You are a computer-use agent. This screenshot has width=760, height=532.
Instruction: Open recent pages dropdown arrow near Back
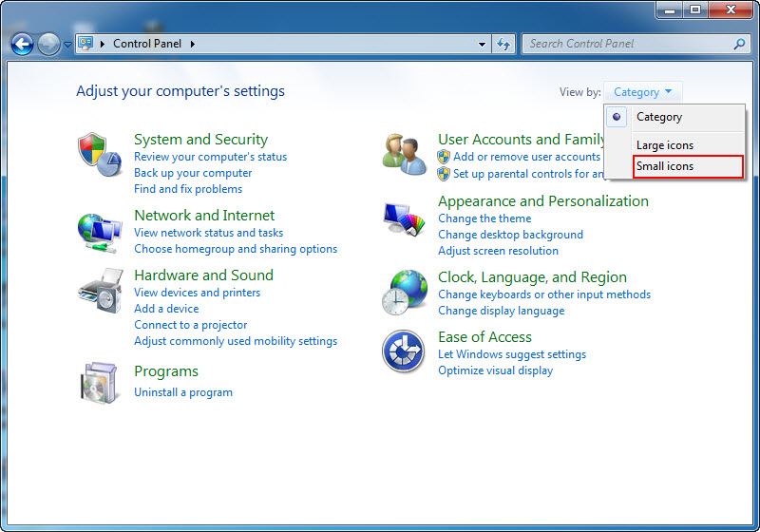(x=67, y=45)
